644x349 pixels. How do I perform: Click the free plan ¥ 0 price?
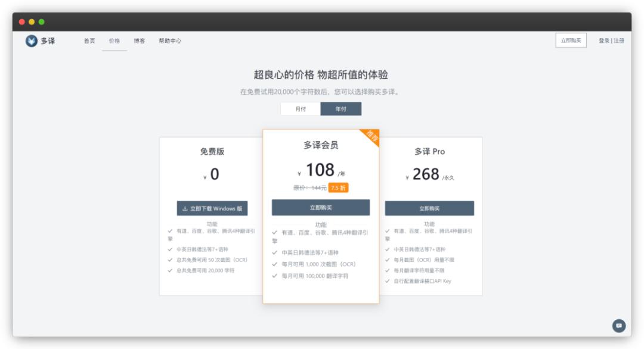(212, 174)
